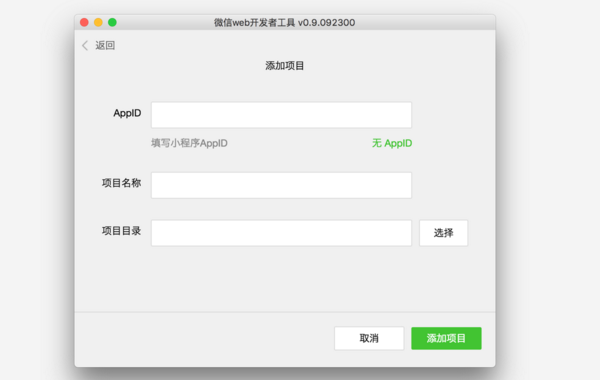
Task: Confirm with green 添加项目 button
Action: point(446,338)
